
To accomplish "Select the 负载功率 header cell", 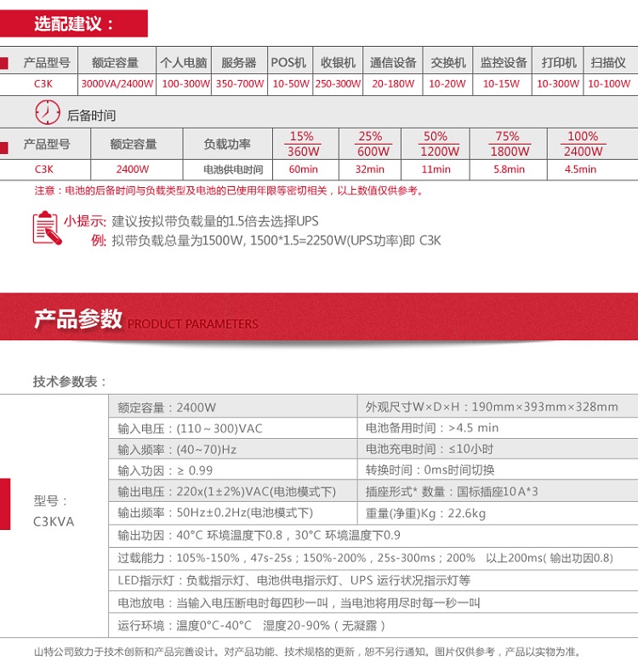I will pyautogui.click(x=227, y=144).
